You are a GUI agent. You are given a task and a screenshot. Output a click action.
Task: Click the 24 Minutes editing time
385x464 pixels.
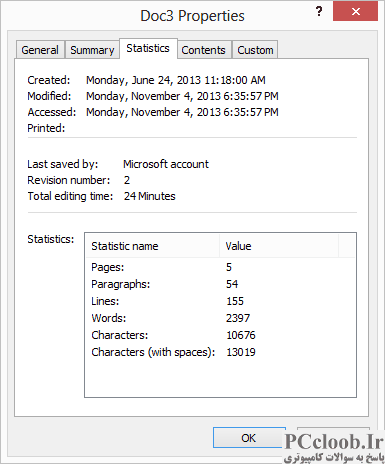click(150, 196)
